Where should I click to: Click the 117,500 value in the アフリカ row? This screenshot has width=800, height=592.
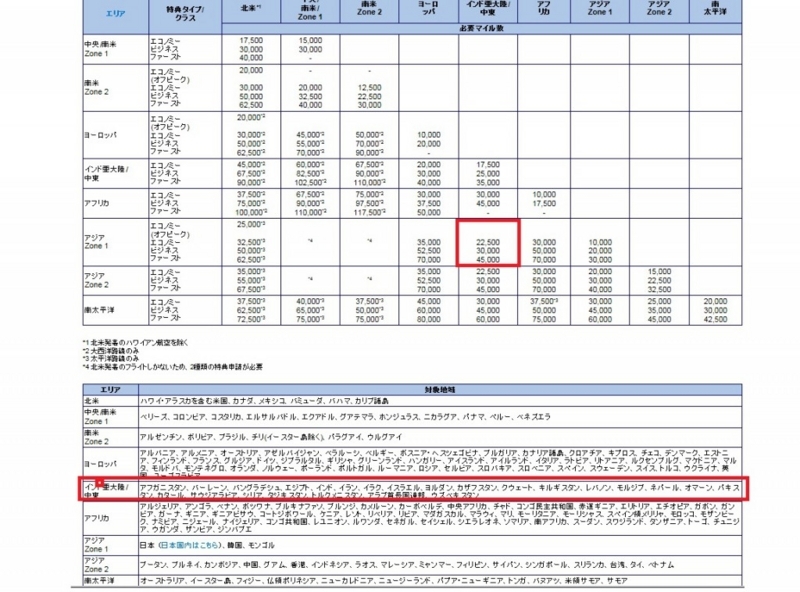coord(369,212)
